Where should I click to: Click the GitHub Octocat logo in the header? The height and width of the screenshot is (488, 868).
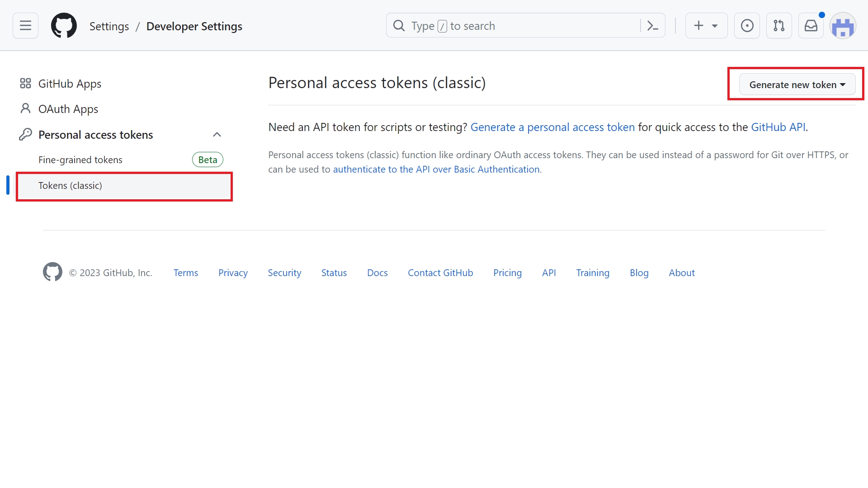(x=64, y=26)
